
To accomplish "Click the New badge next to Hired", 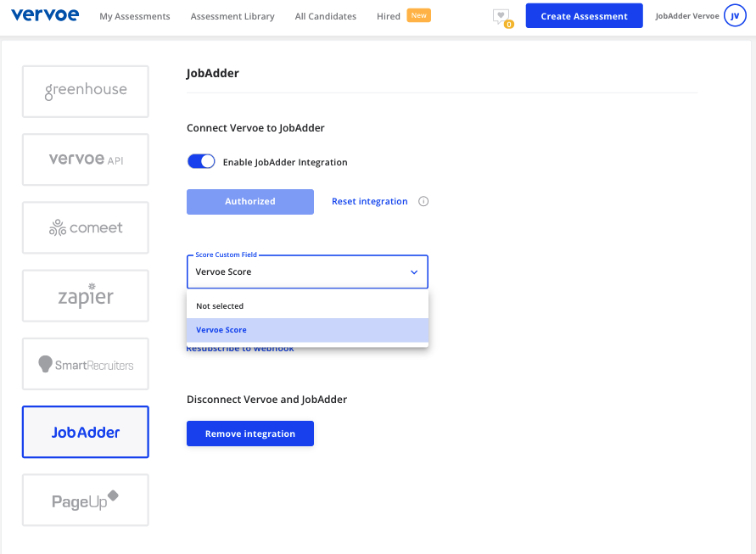I will (x=418, y=15).
